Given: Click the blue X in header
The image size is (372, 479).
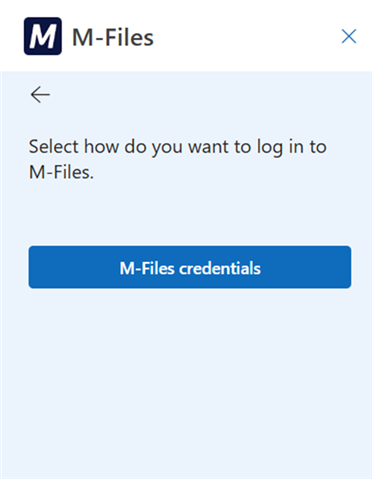Looking at the screenshot, I should [349, 36].
